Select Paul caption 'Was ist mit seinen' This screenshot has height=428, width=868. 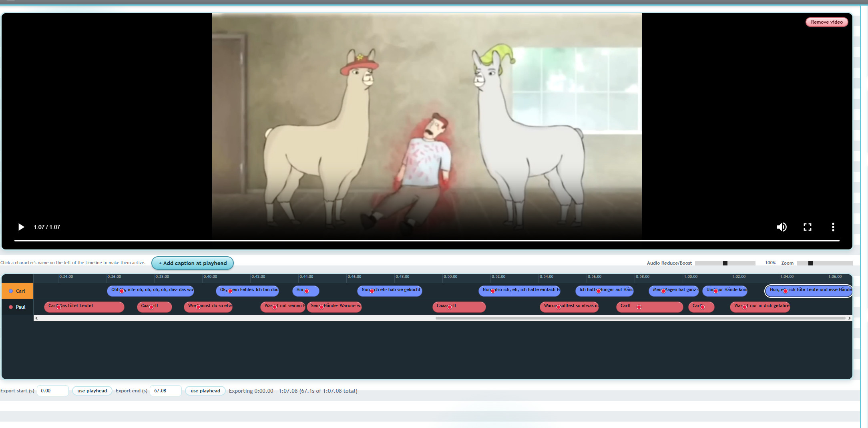pyautogui.click(x=283, y=307)
